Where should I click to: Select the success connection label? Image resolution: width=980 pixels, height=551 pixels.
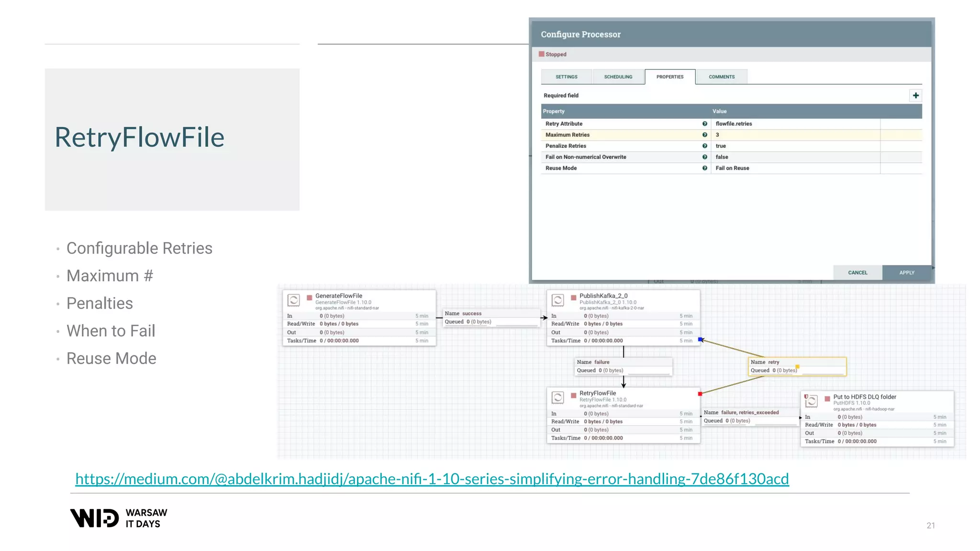(491, 318)
